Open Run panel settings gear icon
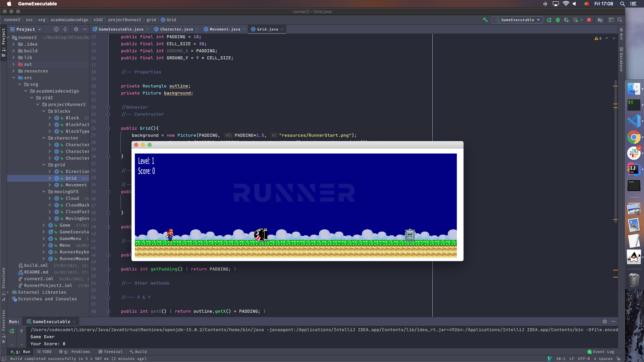Viewport: 644px width, 362px height. click(x=604, y=321)
